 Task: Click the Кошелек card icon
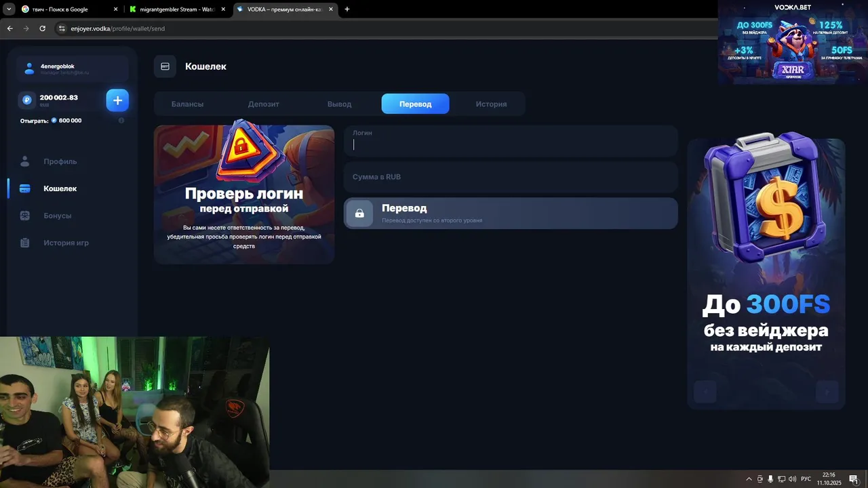point(25,188)
